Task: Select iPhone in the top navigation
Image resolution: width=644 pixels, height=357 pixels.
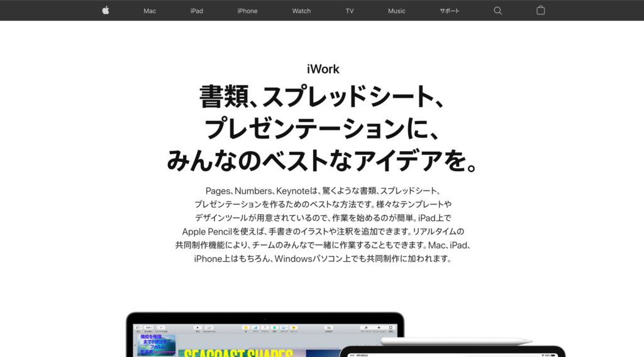Action: click(247, 11)
